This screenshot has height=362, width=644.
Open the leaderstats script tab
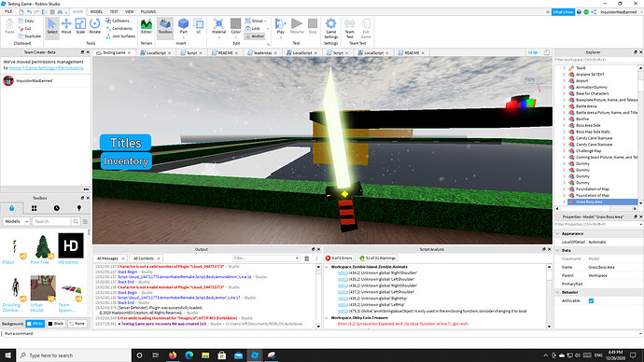pyautogui.click(x=262, y=53)
